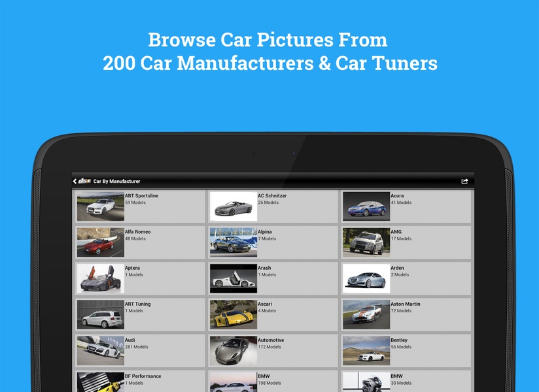Open the Aptera car thumbnail

click(100, 278)
